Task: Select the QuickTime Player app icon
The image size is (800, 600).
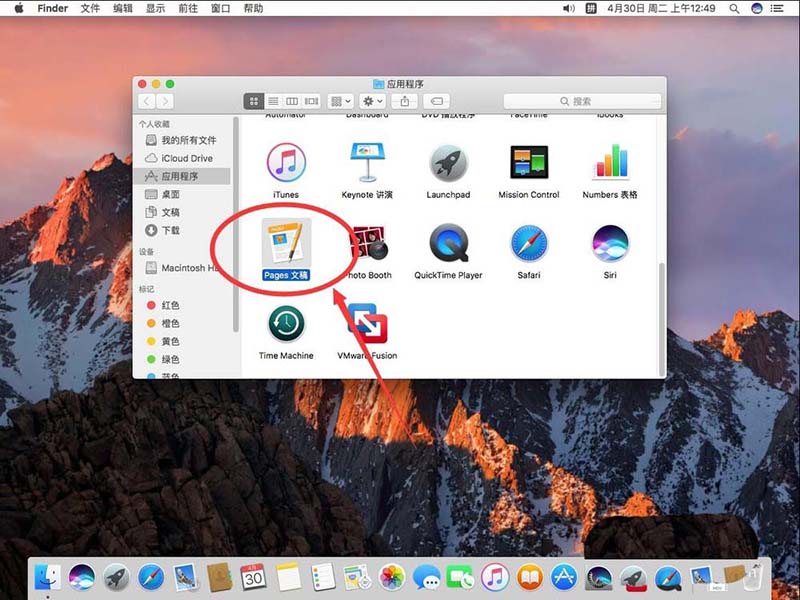Action: coord(448,243)
